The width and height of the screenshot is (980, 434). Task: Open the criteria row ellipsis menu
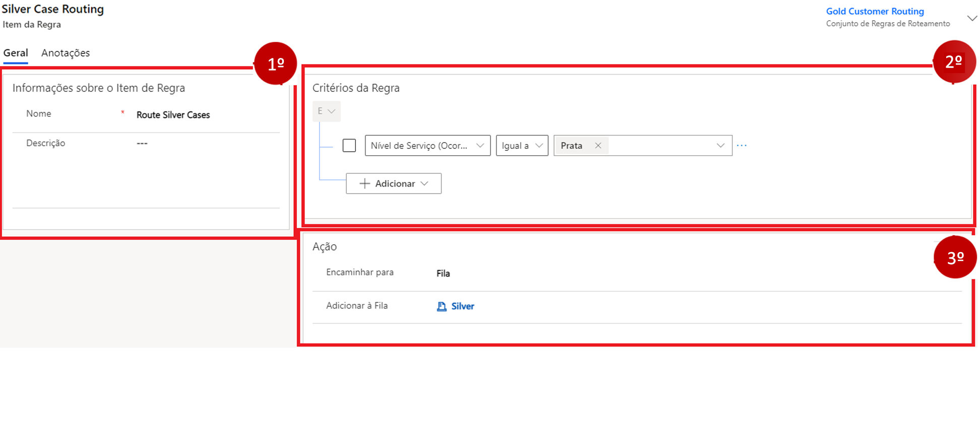pyautogui.click(x=742, y=146)
